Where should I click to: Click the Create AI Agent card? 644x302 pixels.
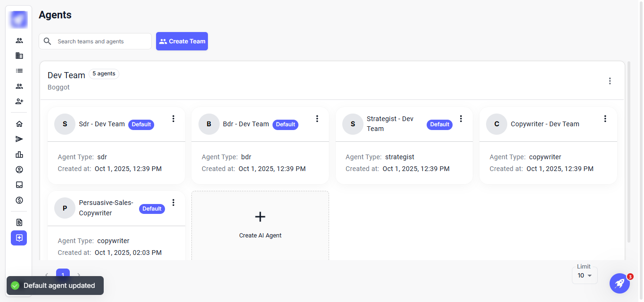click(x=260, y=225)
